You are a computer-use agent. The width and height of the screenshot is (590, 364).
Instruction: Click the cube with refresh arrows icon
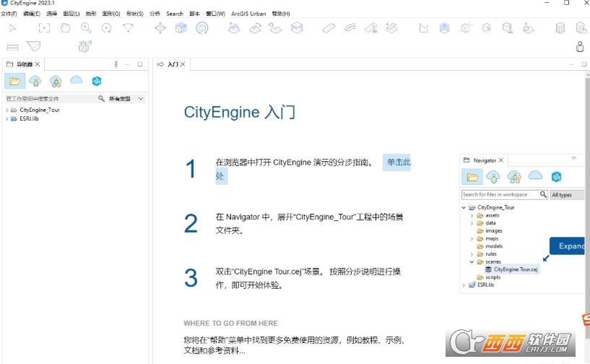tap(487, 28)
